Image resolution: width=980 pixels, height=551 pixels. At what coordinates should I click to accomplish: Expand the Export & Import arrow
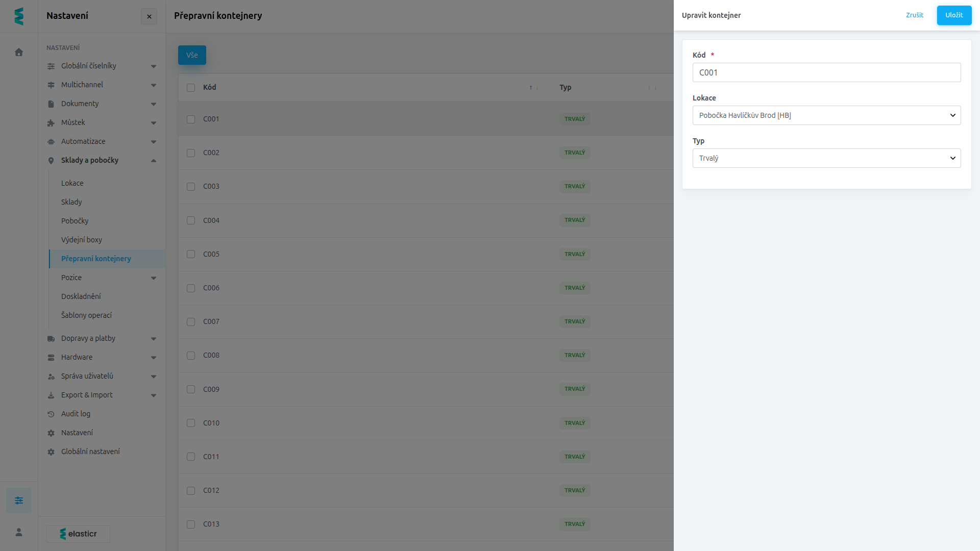(154, 395)
